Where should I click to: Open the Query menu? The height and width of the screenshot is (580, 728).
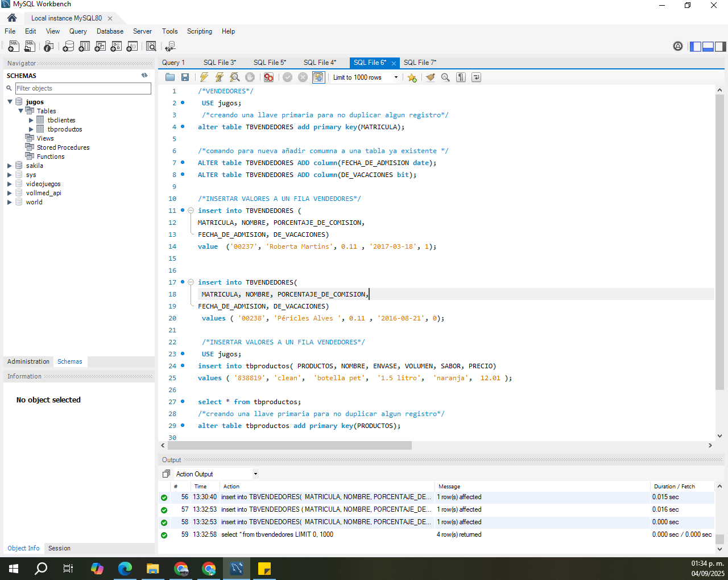tap(78, 31)
